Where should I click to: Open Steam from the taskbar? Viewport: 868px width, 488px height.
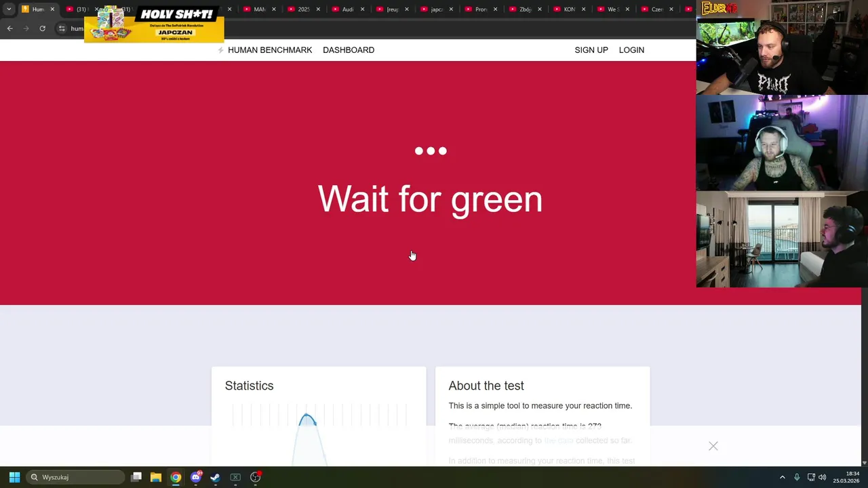[216, 477]
